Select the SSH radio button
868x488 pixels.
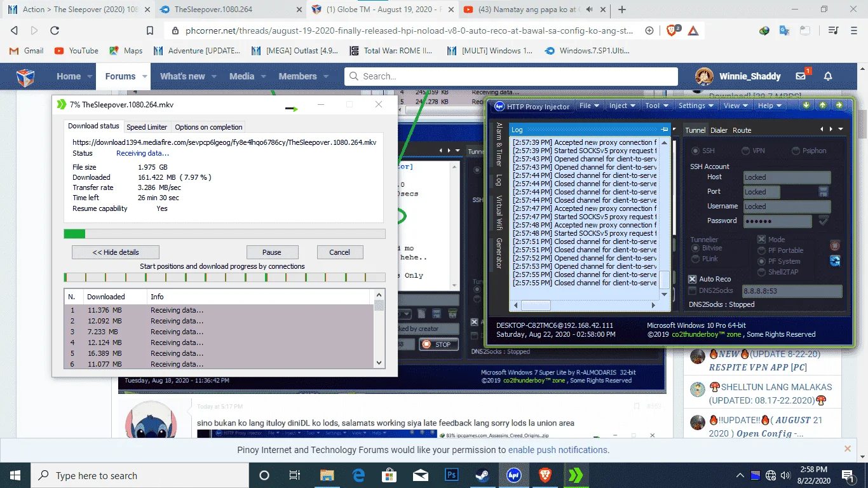click(x=694, y=151)
